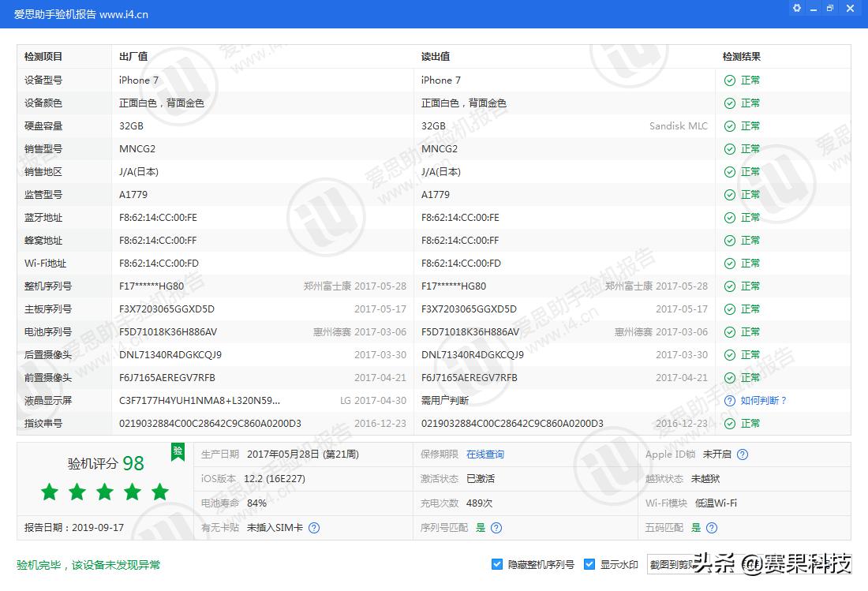Viewport: 868px width, 591px height.
Task: Uncheck the 隐藏整机序列号 checkbox
Action: coord(497,563)
